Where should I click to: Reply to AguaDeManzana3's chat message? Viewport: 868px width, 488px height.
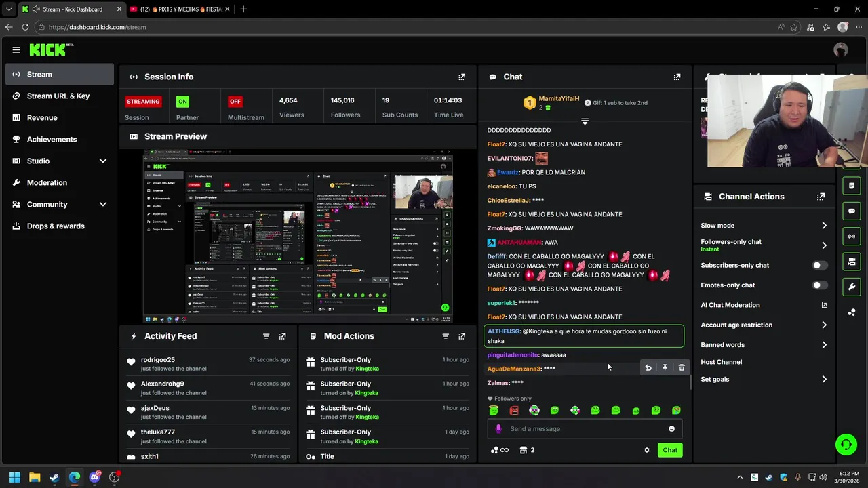coord(648,367)
